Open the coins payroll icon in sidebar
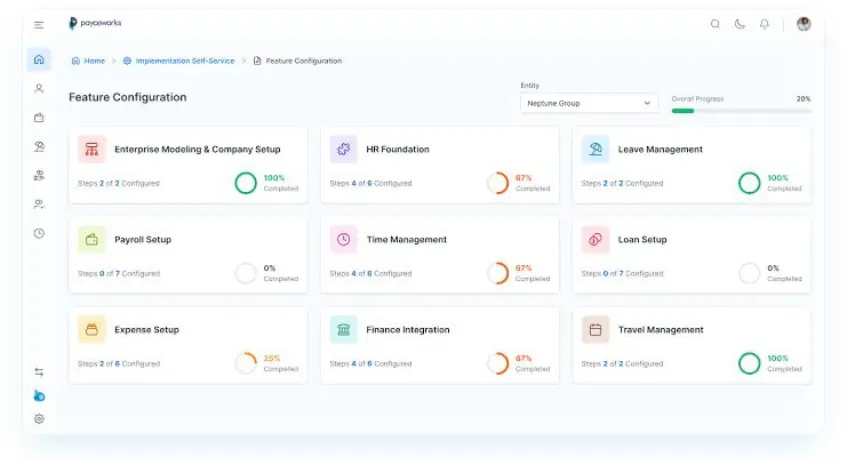 [39, 175]
